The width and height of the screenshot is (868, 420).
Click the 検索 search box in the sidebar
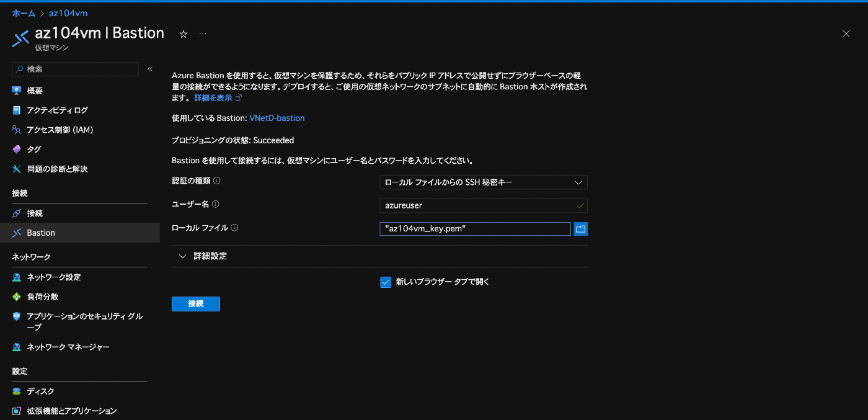76,69
